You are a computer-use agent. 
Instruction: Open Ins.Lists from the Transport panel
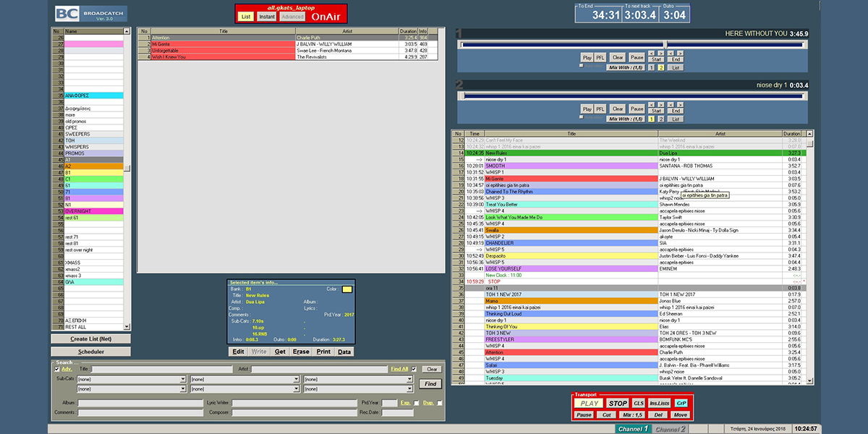[660, 403]
